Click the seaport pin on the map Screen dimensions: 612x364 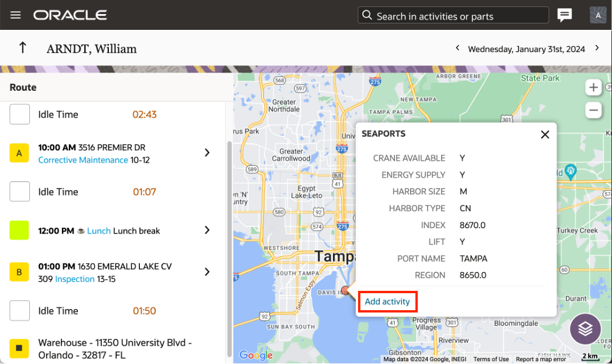tap(345, 290)
